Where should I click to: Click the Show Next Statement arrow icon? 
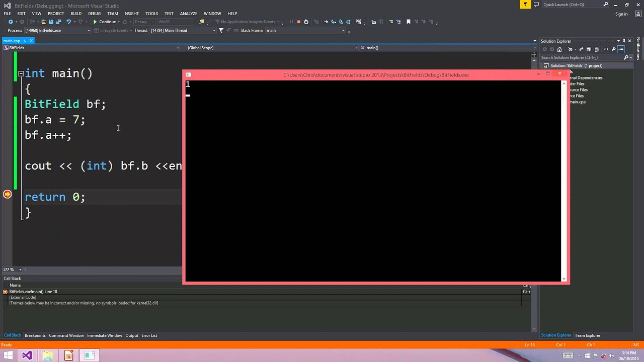tap(326, 22)
